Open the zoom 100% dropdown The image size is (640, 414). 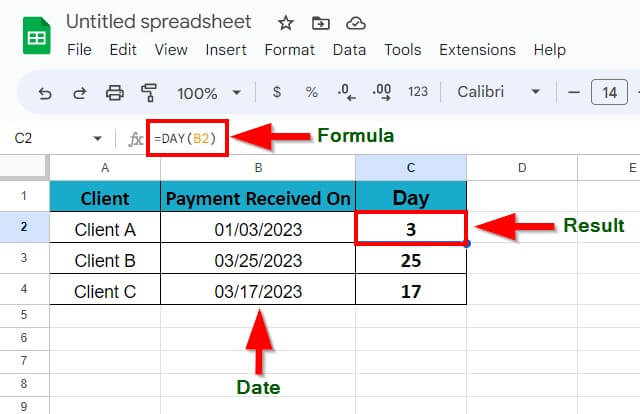[x=208, y=92]
